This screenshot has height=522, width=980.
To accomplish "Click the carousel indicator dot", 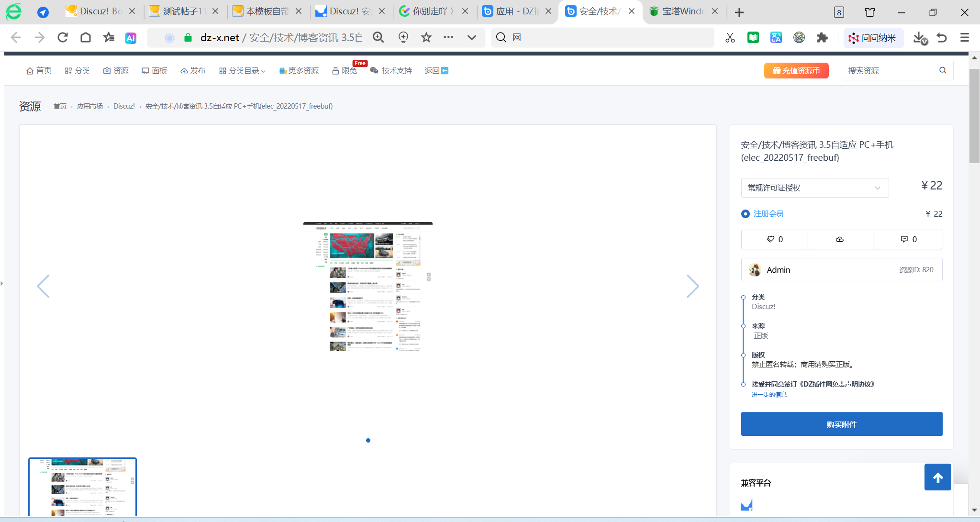I will tap(368, 440).
